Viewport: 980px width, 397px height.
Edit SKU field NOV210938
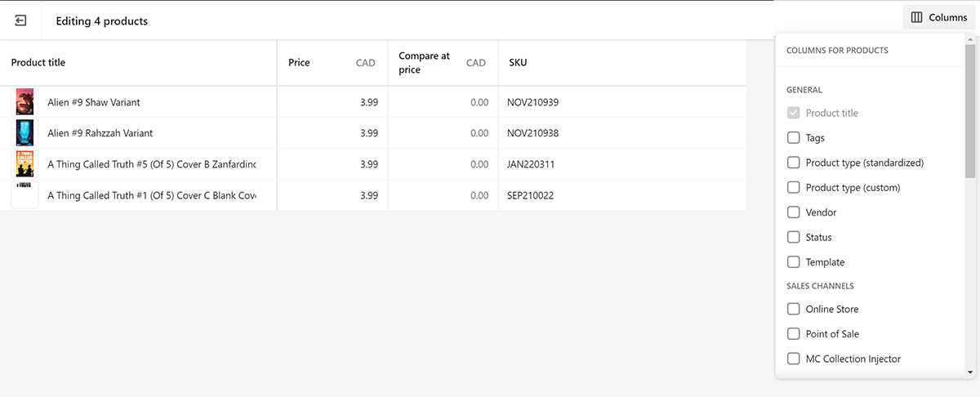tap(622, 133)
